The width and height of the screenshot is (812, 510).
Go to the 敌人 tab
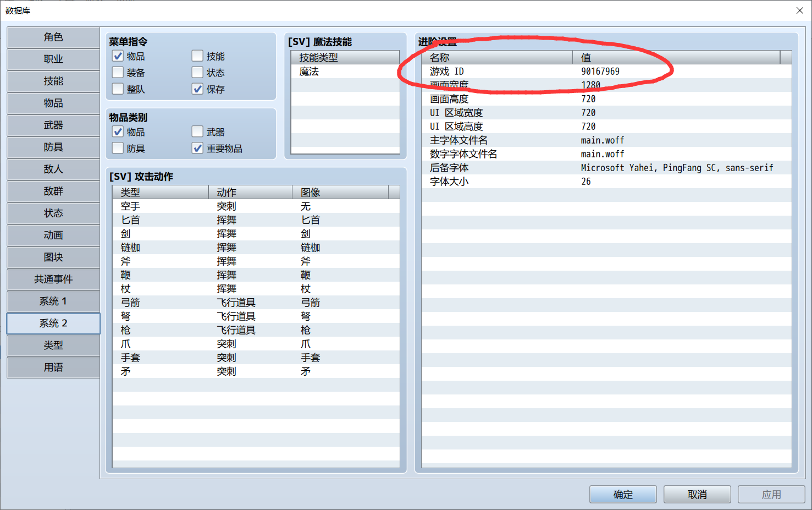click(x=53, y=169)
